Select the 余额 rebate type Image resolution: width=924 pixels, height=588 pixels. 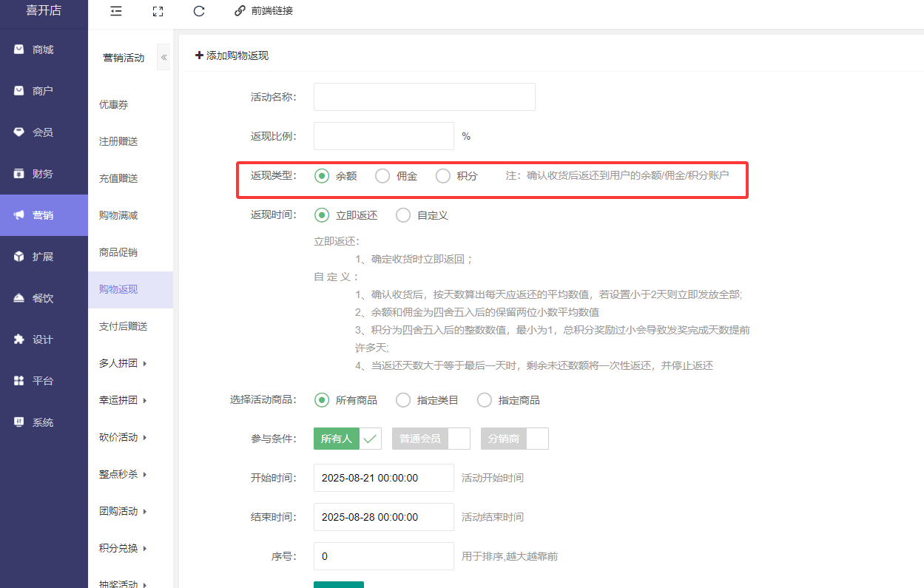coord(335,176)
